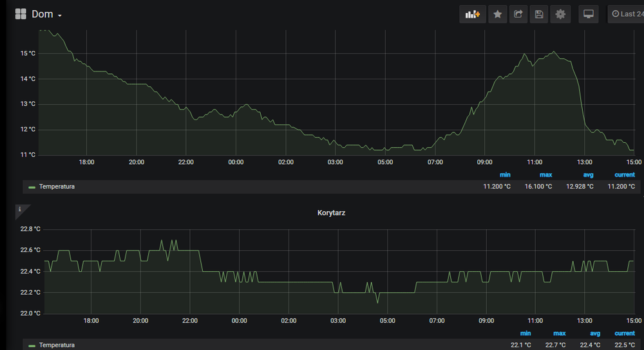The height and width of the screenshot is (350, 644).
Task: Sort top legend by avg column
Action: [x=588, y=174]
